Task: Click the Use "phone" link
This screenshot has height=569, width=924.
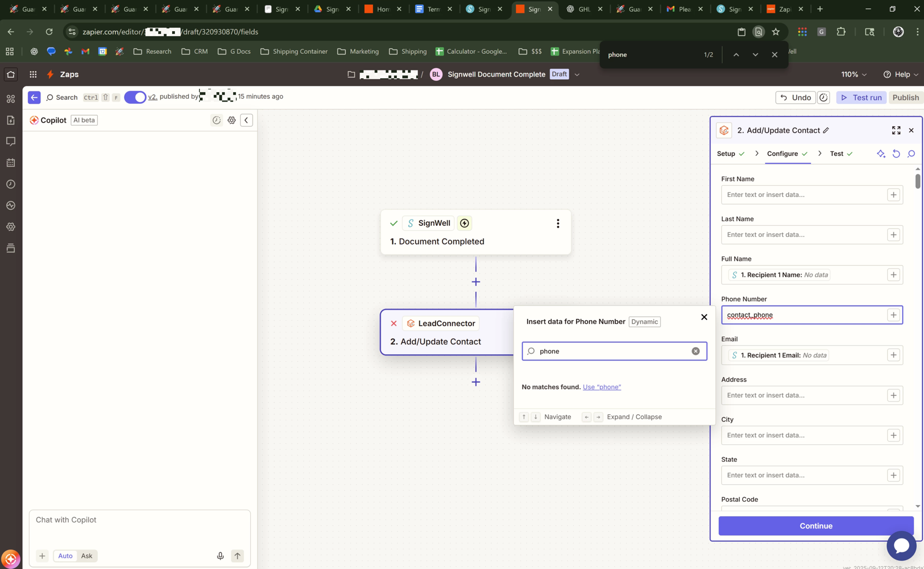Action: (x=602, y=387)
